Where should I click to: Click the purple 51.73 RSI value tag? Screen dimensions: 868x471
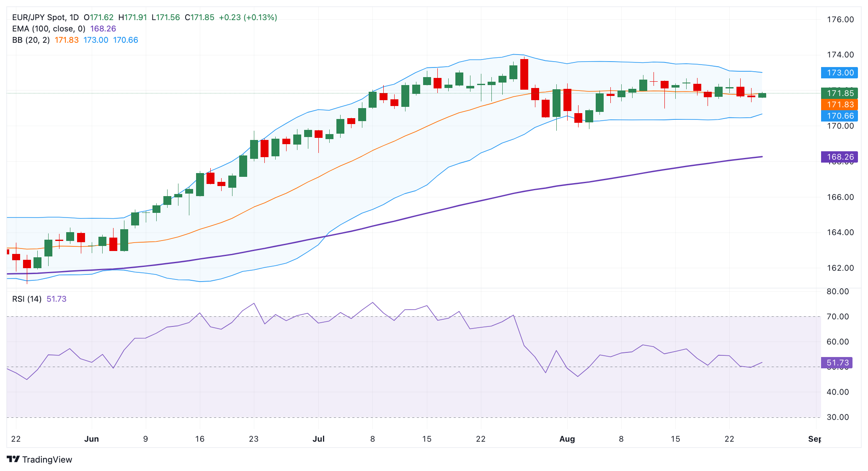(837, 363)
